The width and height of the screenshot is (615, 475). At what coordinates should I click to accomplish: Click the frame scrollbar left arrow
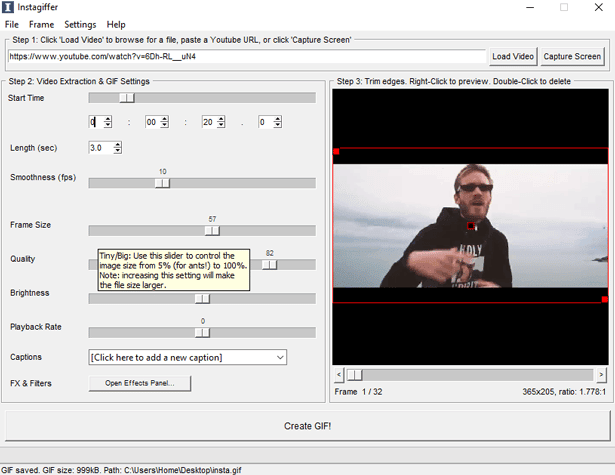339,375
